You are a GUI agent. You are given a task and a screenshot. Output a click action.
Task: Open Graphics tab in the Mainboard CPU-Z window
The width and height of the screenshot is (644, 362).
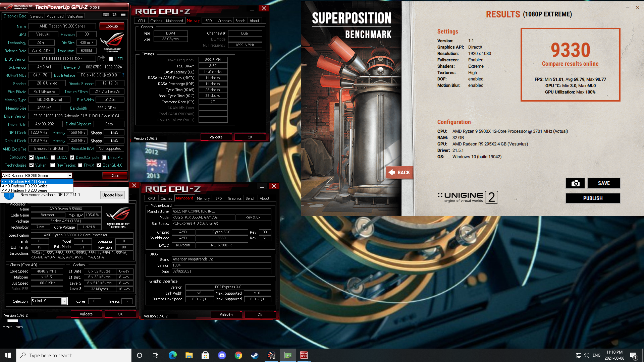(x=234, y=198)
